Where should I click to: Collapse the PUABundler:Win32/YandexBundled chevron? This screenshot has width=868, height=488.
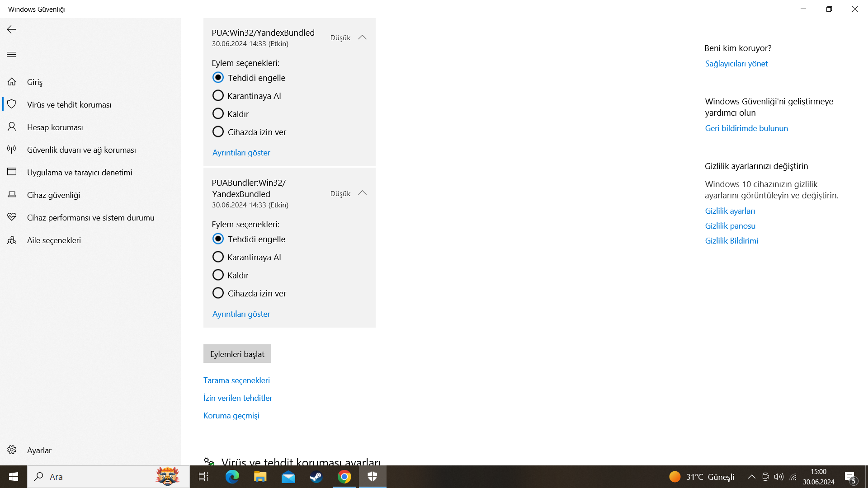[362, 193]
